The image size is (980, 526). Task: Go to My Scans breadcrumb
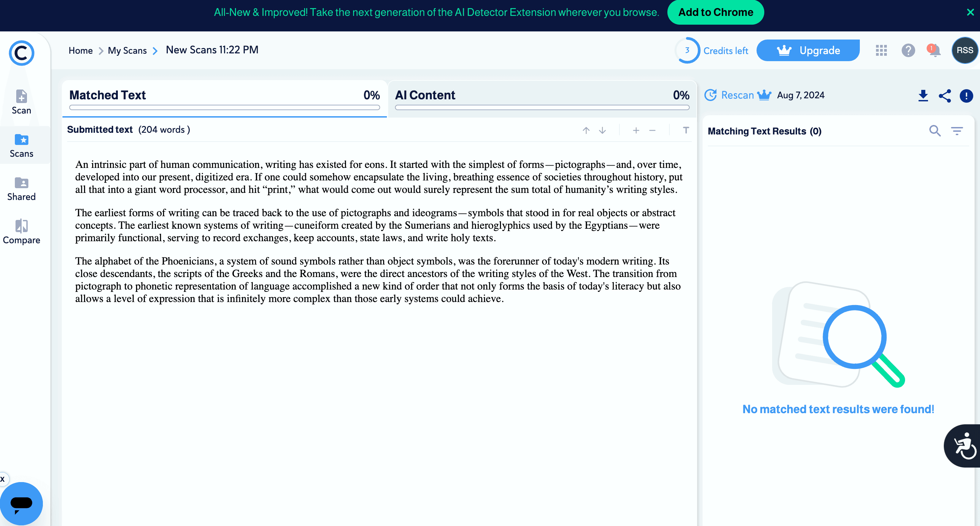(127, 51)
